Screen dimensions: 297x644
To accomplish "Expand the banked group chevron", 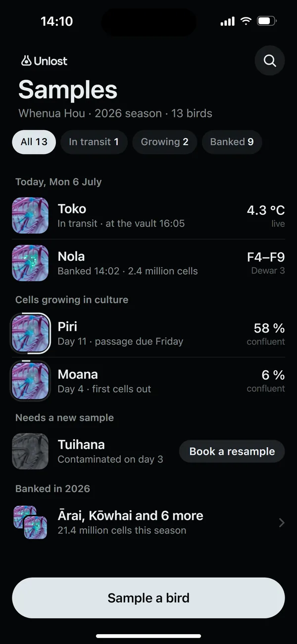I will (x=282, y=523).
